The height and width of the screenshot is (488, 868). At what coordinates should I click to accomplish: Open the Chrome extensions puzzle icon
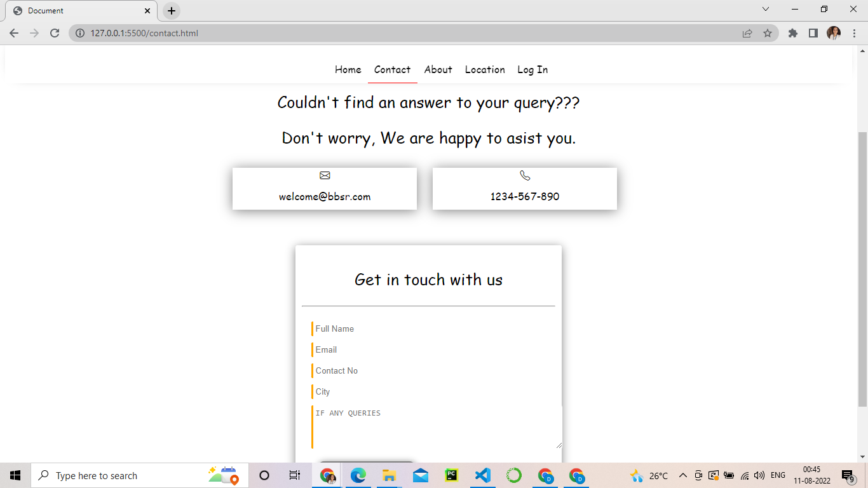pos(792,33)
